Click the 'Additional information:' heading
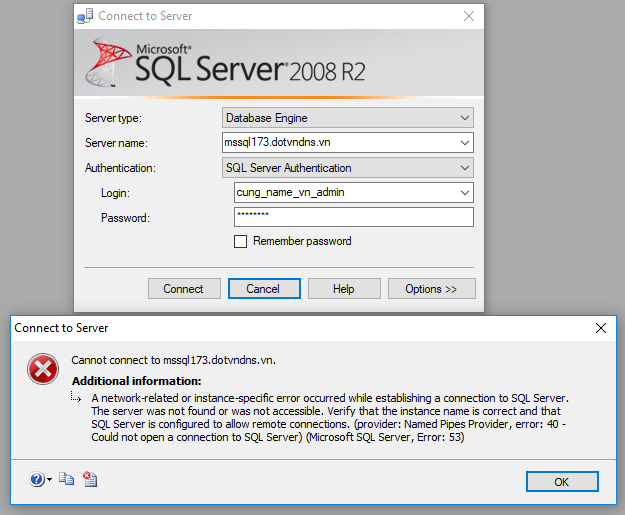This screenshot has width=625, height=515. click(136, 381)
